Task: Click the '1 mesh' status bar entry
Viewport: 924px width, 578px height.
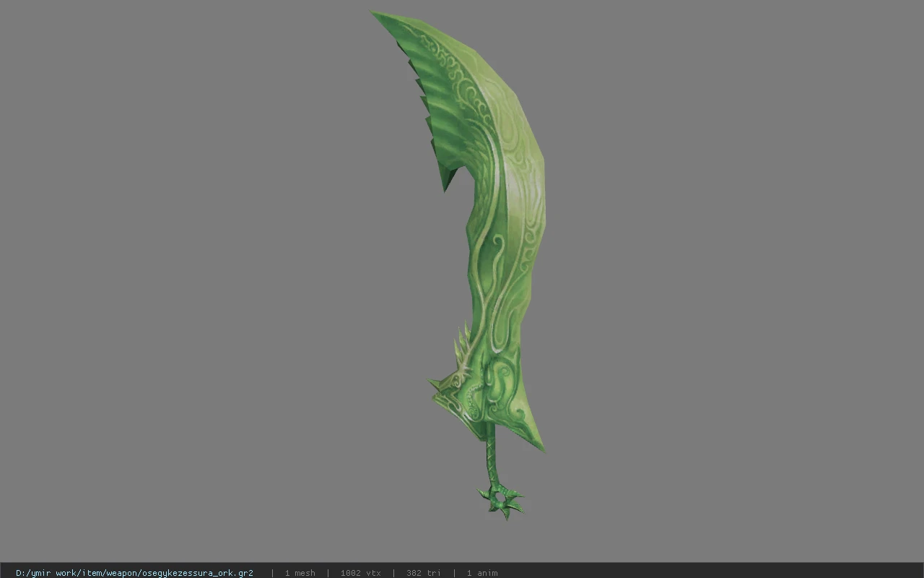Action: coord(300,573)
